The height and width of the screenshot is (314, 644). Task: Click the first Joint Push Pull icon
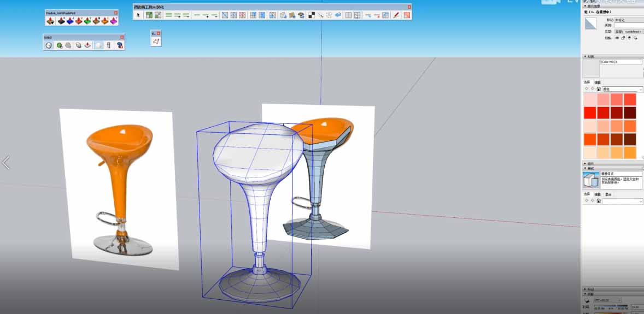coord(50,21)
